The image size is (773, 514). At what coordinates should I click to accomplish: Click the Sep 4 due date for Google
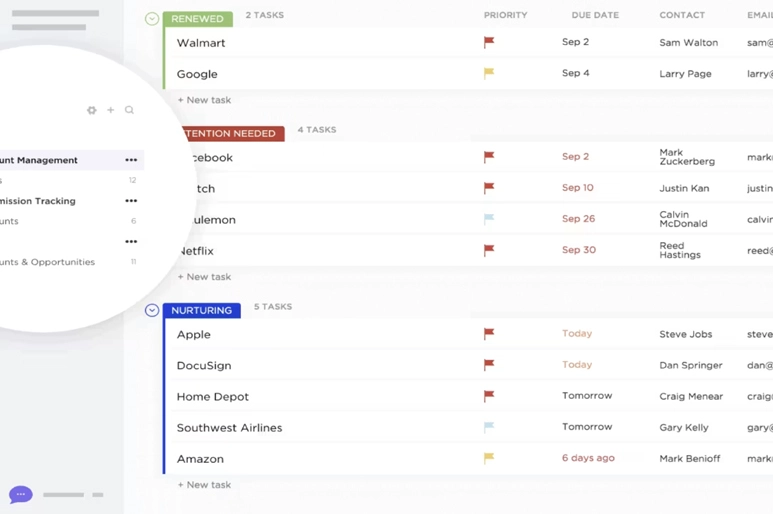point(575,73)
